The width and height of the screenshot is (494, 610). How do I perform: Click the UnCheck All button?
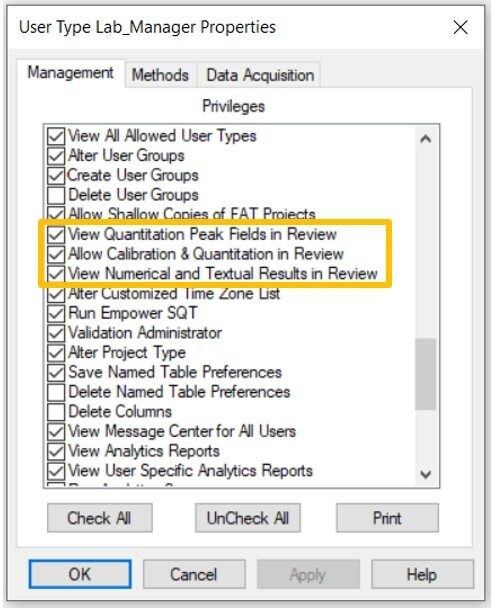click(248, 518)
